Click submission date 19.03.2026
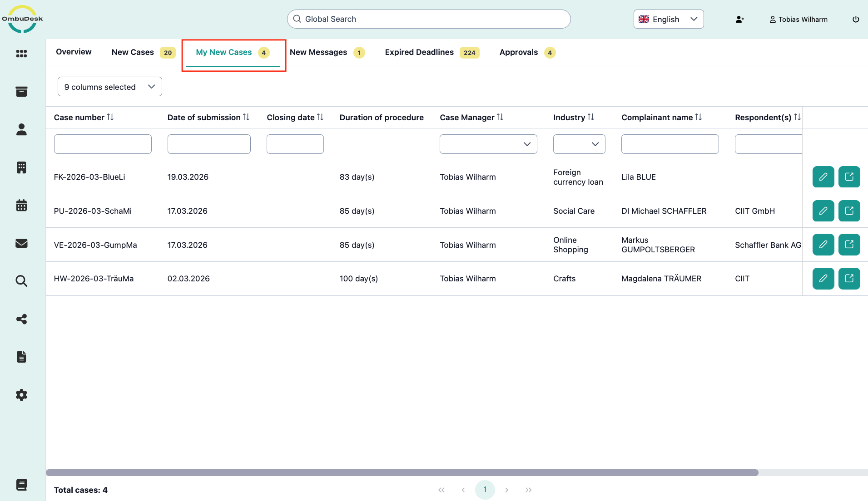The height and width of the screenshot is (501, 868). [x=188, y=177]
